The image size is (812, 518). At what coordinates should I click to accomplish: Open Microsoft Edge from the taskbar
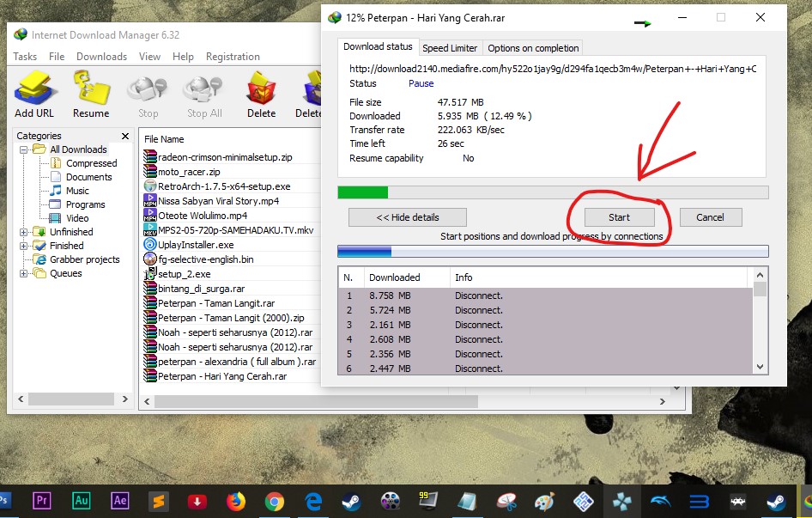point(313,502)
